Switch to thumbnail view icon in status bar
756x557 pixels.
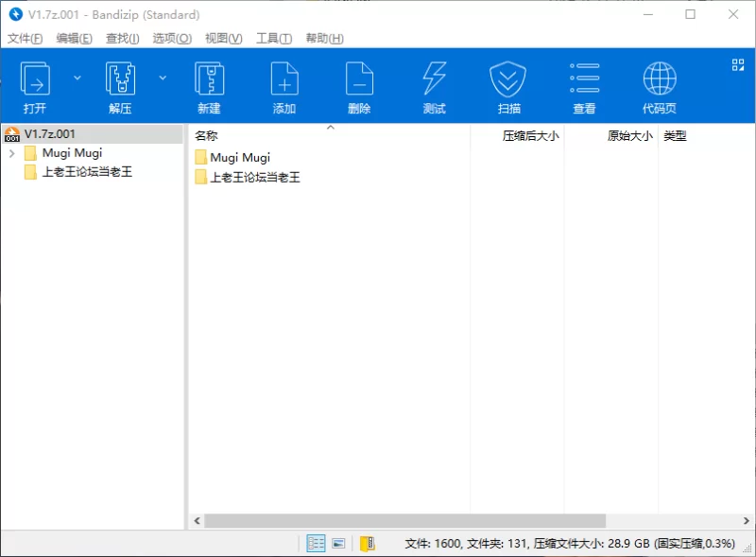tap(338, 544)
